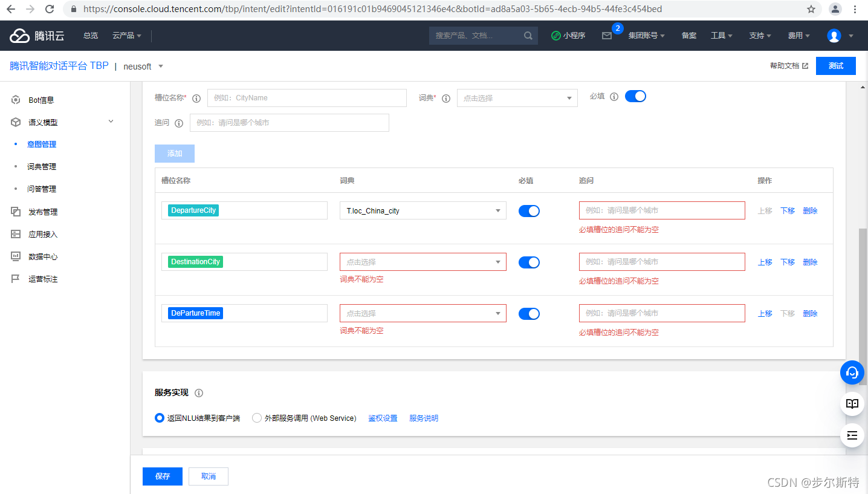Select 外部服务调用 (Web Service) radio option

click(257, 418)
